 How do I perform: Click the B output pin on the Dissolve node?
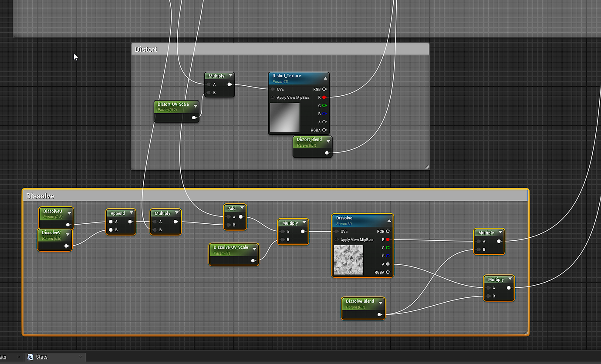coord(387,256)
